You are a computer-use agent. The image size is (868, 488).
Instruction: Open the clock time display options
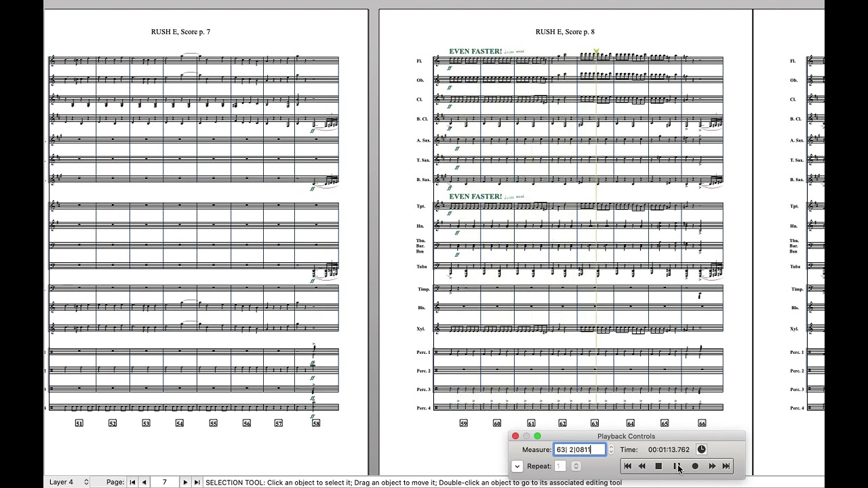coord(701,449)
